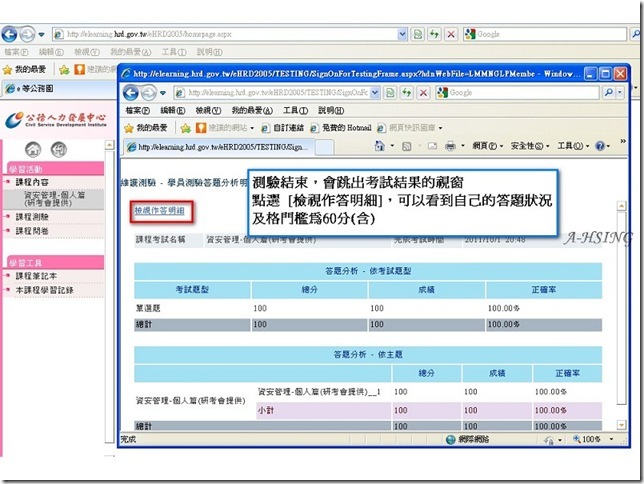
Task: Click the stop icon in the front window
Action: 423,93
